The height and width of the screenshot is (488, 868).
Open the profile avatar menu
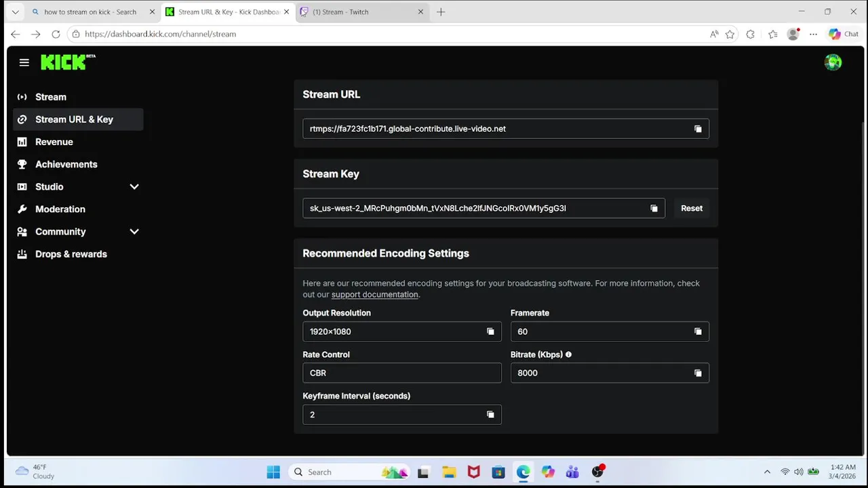(833, 62)
